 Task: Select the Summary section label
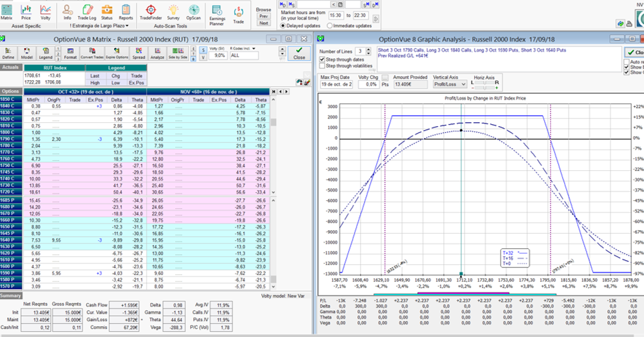click(11, 296)
